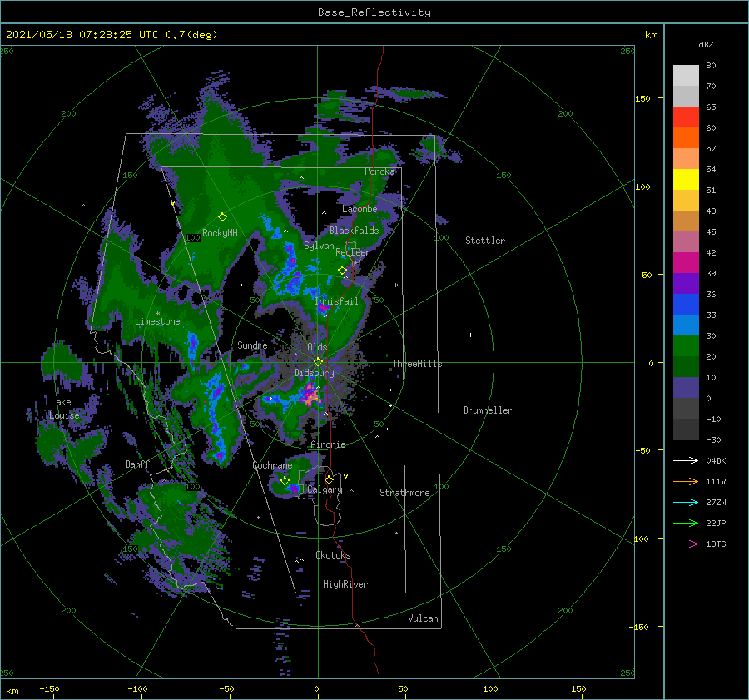Click the Limestone label

pyautogui.click(x=157, y=321)
